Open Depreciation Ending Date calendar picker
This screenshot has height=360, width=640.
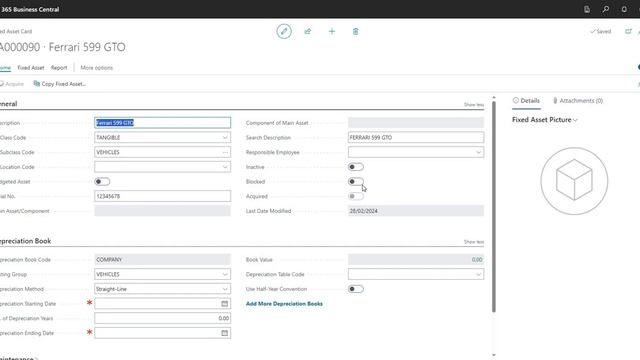tap(224, 333)
